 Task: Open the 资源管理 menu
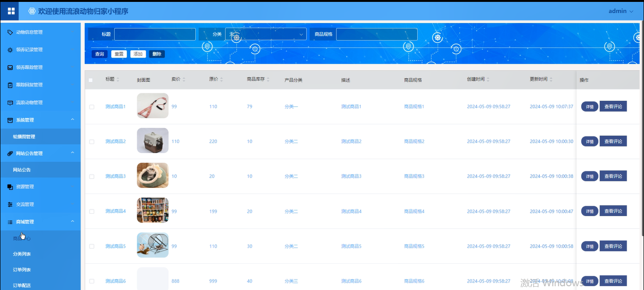pos(41,187)
